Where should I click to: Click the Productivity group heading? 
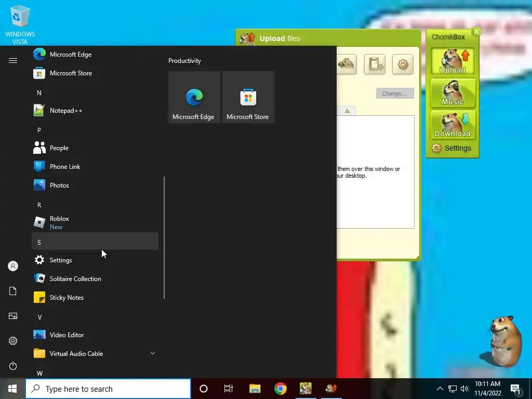[184, 61]
